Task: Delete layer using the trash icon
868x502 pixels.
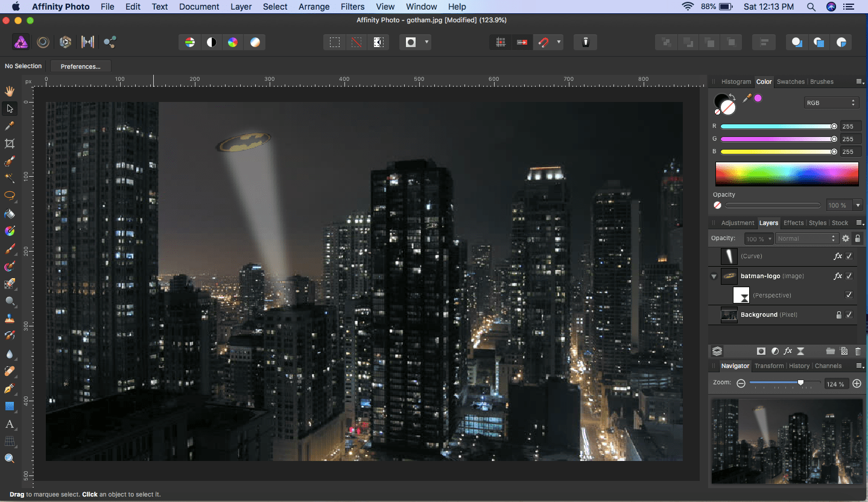Action: tap(858, 351)
